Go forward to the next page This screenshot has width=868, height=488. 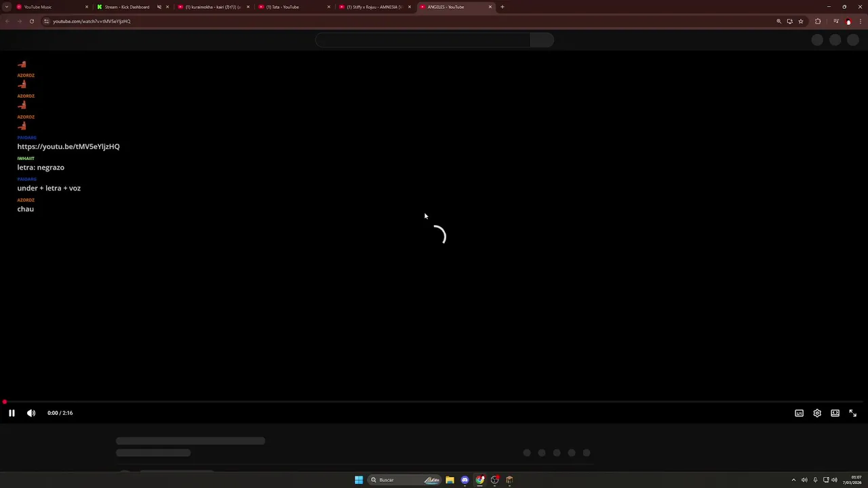pos(19,21)
